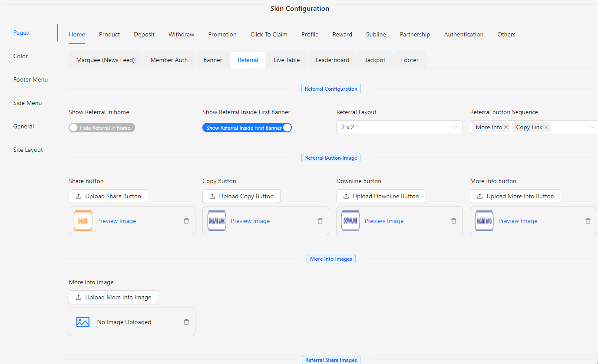598x364 pixels.
Task: Click Upload More Info Image button
Action: point(113,297)
